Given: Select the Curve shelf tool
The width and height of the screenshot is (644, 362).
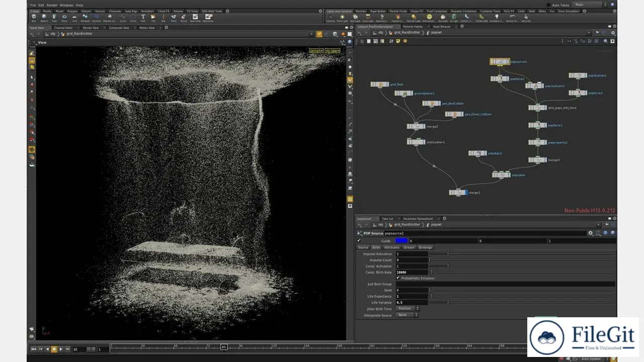Looking at the screenshot, I should (x=123, y=18).
